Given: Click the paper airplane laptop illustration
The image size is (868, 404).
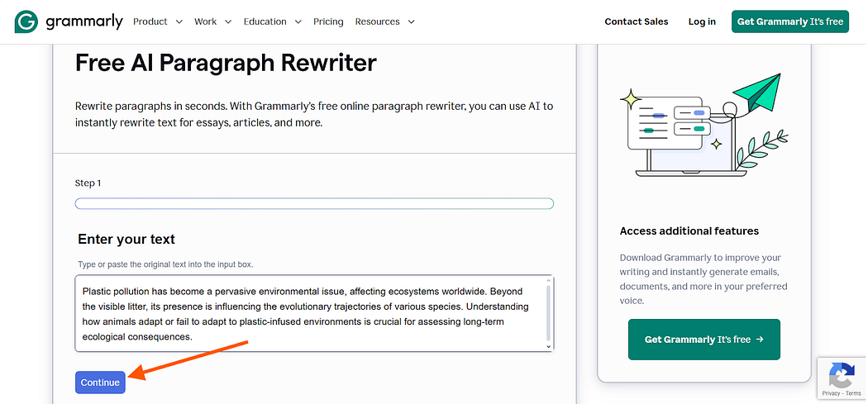Looking at the screenshot, I should [704, 125].
